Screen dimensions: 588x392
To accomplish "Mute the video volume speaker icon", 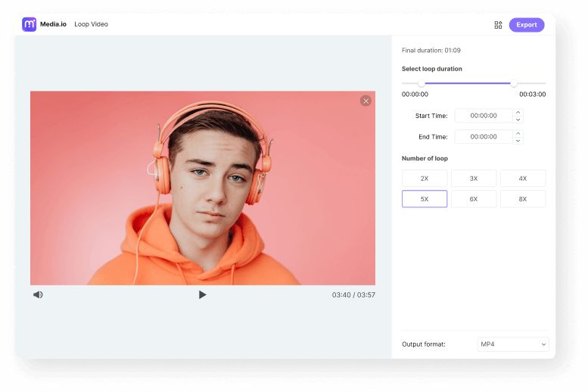I will click(x=38, y=294).
